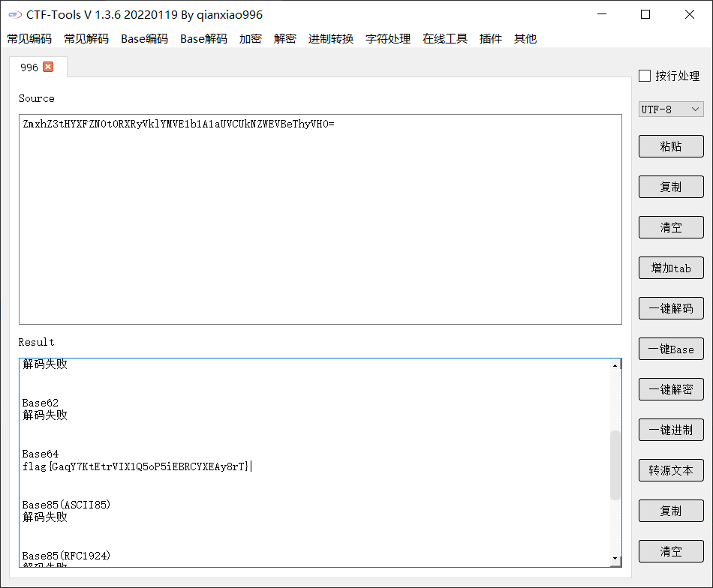The width and height of the screenshot is (713, 588).
Task: Open the 加密 menu
Action: 251,38
